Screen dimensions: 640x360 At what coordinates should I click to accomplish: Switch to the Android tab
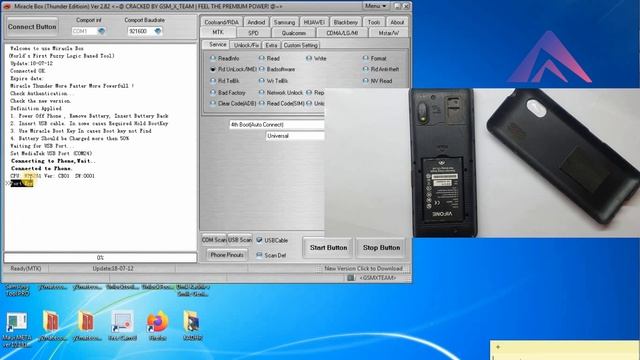[256, 22]
